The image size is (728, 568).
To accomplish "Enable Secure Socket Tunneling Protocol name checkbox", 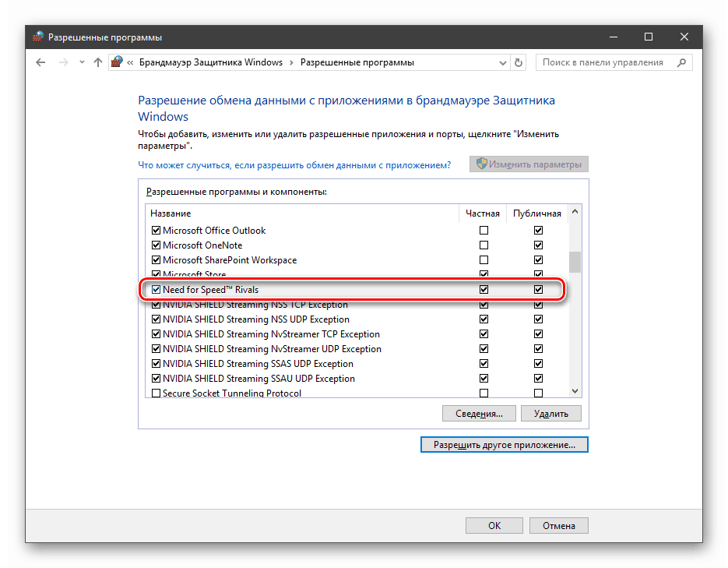I will click(156, 393).
